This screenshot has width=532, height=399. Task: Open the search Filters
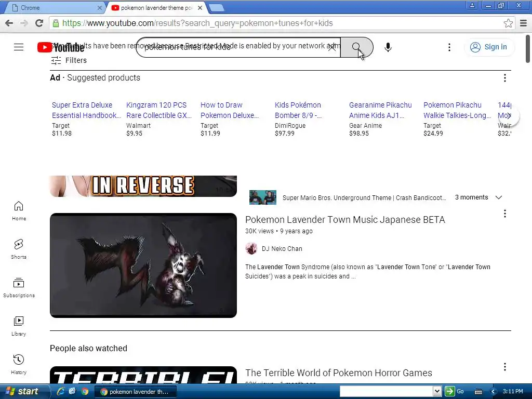tap(69, 60)
